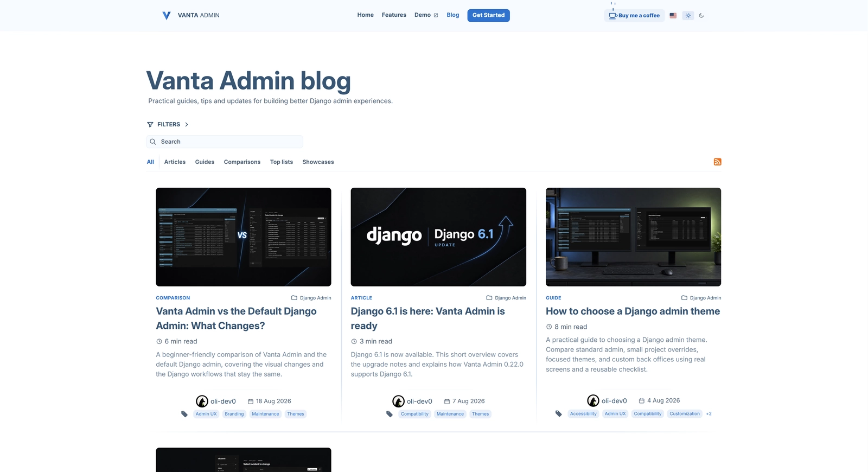Click the external-link icon beside Demo

(436, 15)
